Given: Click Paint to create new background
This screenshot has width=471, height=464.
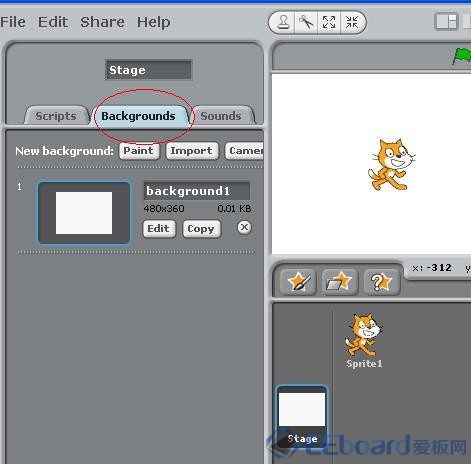Looking at the screenshot, I should point(139,151).
